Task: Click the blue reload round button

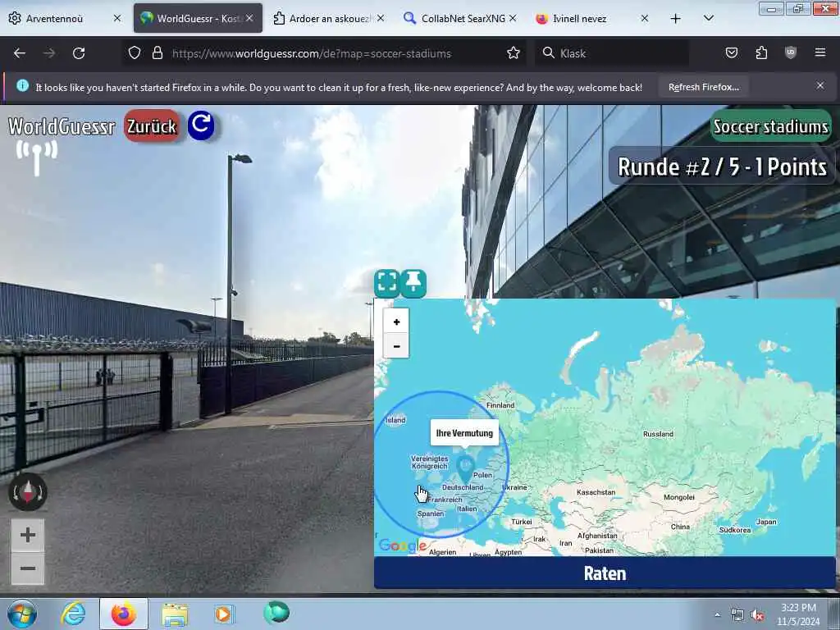Action: pyautogui.click(x=201, y=126)
